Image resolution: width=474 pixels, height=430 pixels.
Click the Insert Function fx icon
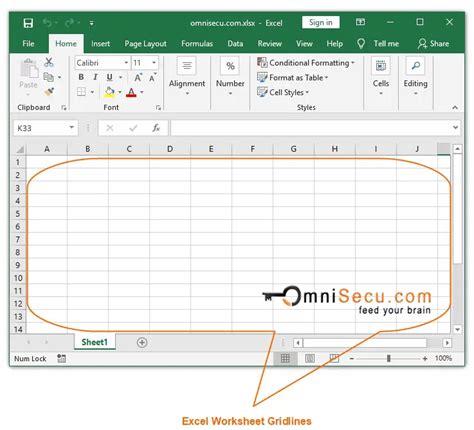click(x=156, y=128)
